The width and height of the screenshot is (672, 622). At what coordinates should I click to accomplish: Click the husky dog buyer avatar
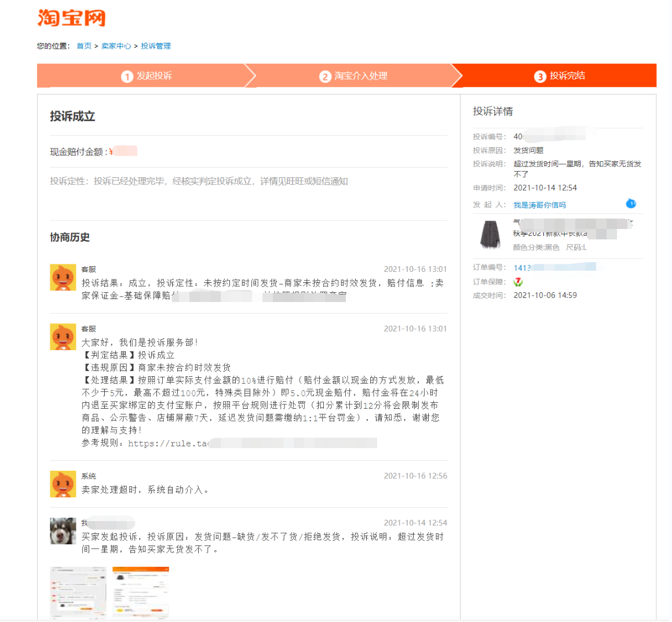[x=63, y=530]
